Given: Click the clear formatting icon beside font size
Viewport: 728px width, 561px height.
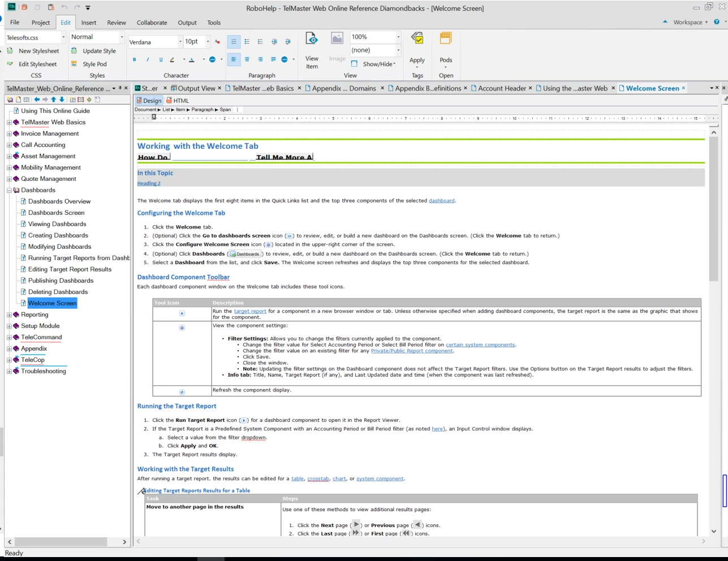Looking at the screenshot, I should [217, 42].
